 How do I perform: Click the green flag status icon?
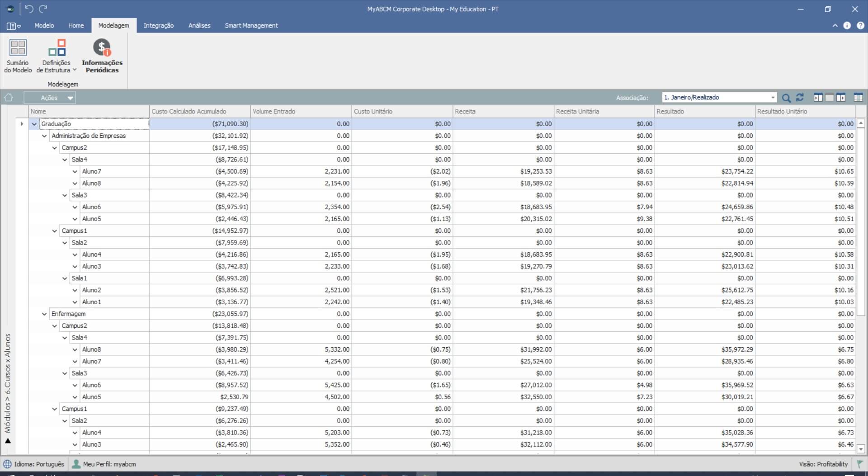point(860,464)
